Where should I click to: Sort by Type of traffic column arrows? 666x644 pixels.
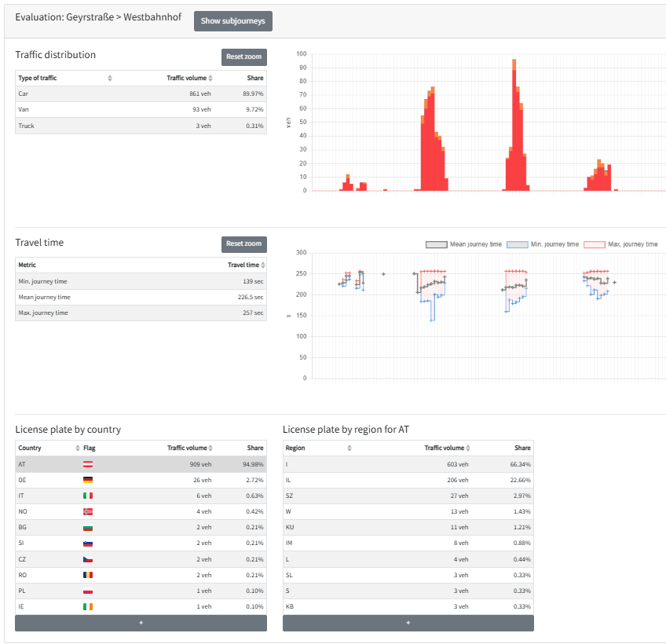(110, 79)
